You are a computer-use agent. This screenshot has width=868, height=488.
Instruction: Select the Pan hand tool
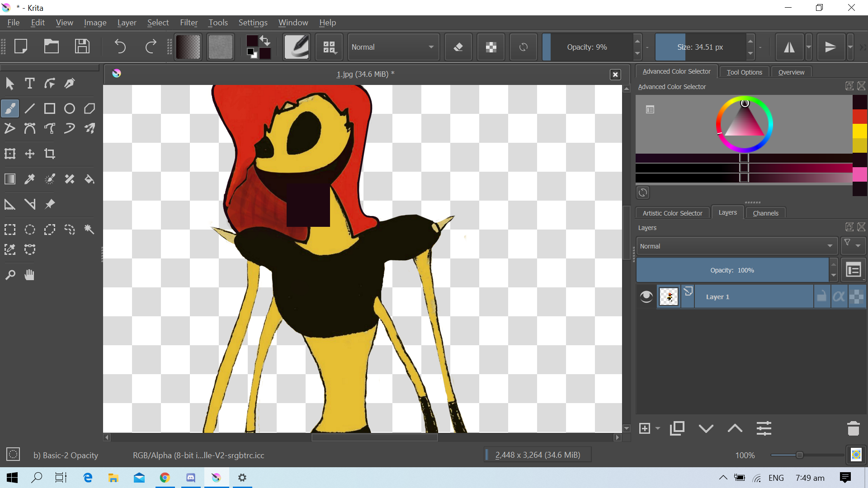tap(30, 275)
